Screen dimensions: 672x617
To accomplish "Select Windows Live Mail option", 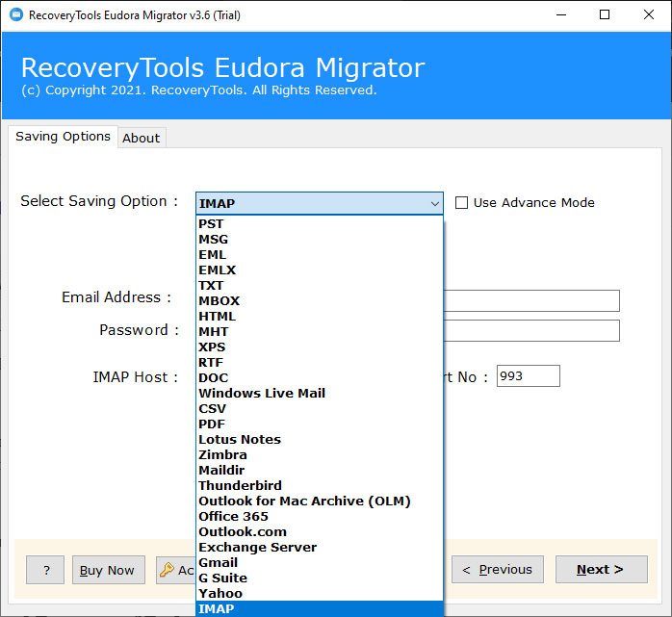I will pos(320,394).
